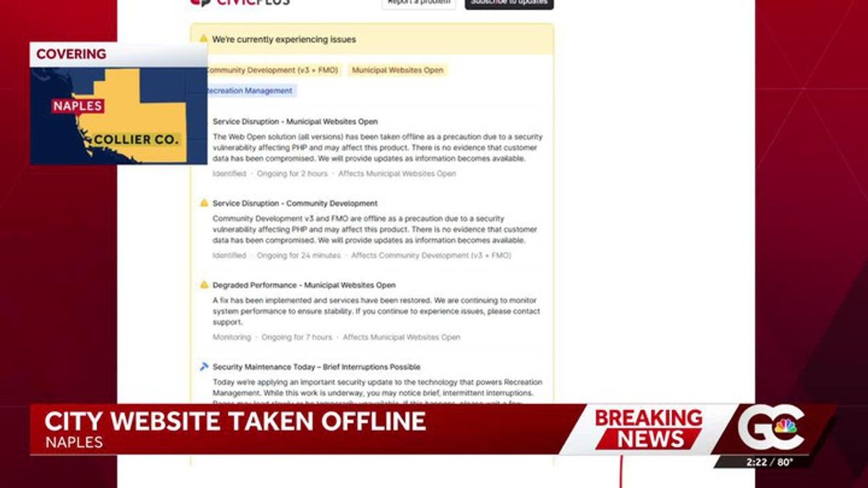Open Service Disruption - Municipal Websites Open incident

pos(295,121)
